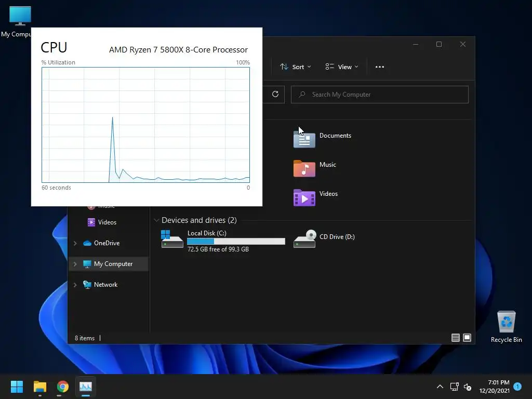Click the '8 items' status bar text
Image resolution: width=532 pixels, height=399 pixels.
tap(85, 338)
